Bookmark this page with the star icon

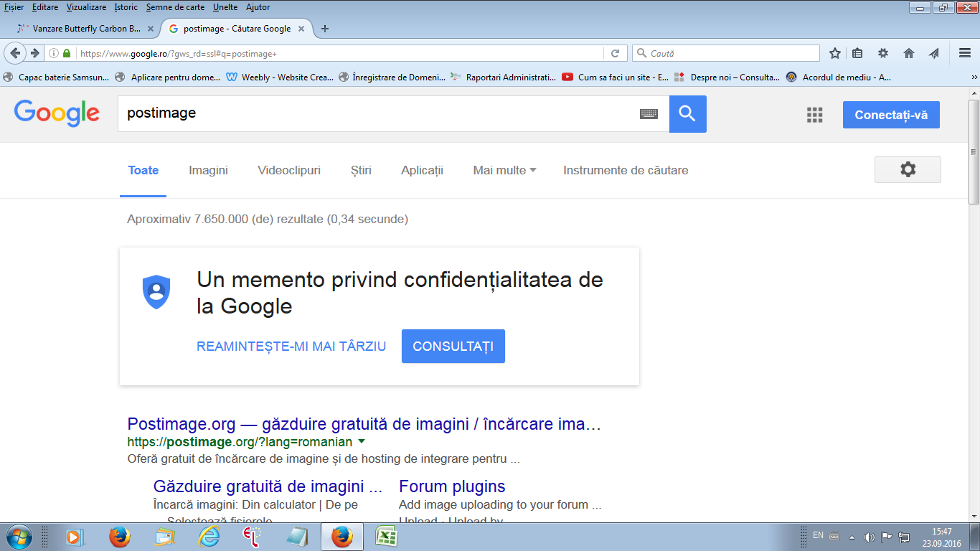pyautogui.click(x=834, y=53)
